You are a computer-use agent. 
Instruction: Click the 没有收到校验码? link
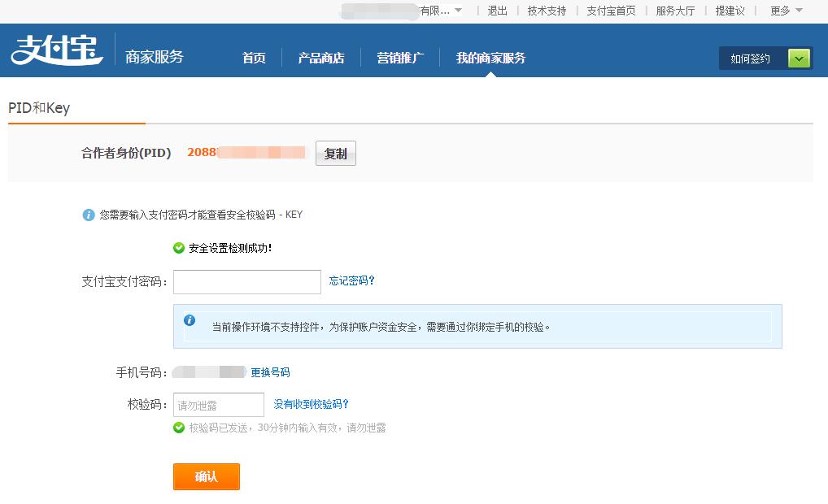pyautogui.click(x=312, y=404)
